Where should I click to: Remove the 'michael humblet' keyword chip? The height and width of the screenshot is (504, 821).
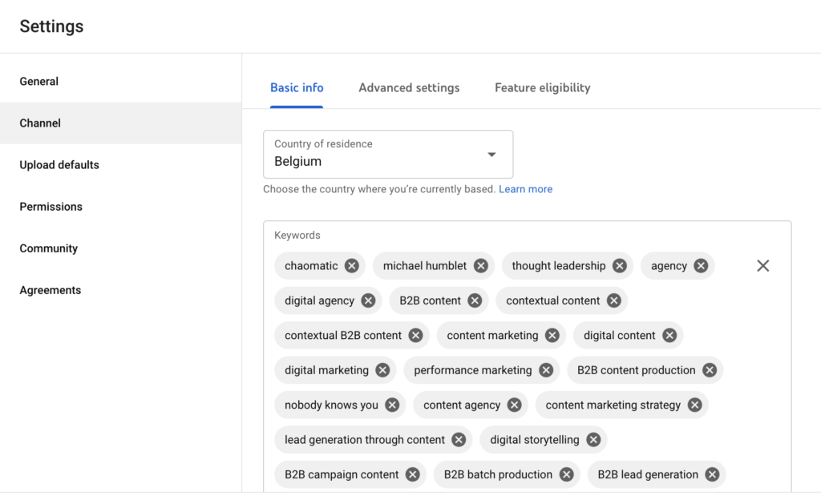pos(481,266)
